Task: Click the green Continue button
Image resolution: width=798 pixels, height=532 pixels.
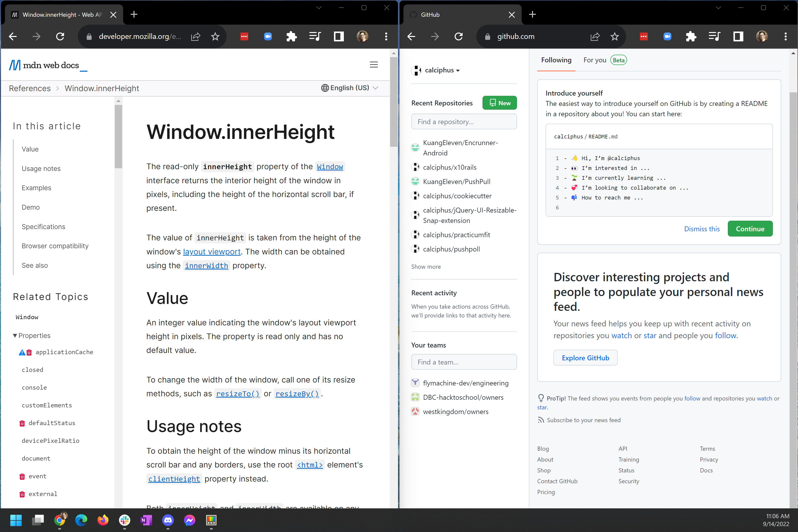Action: point(749,229)
